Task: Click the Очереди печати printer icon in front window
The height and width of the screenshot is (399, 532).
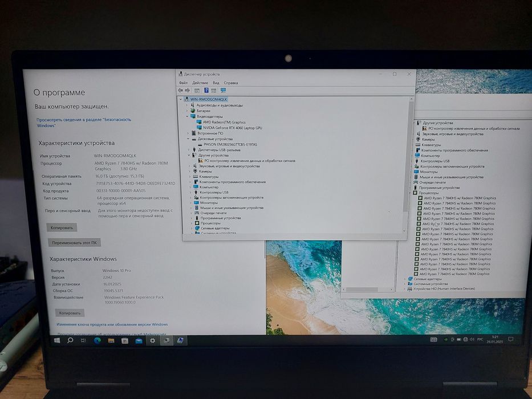Action: [x=197, y=213]
